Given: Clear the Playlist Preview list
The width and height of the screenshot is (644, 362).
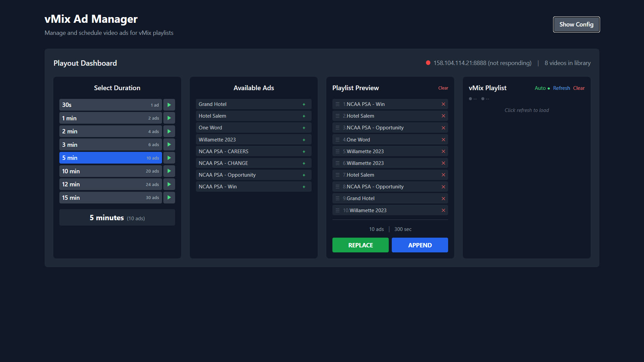Looking at the screenshot, I should pos(443,88).
